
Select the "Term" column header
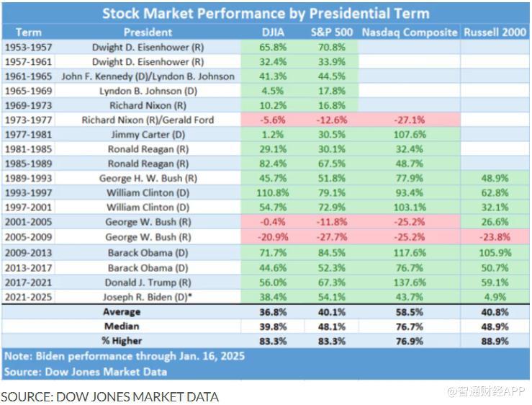click(29, 32)
